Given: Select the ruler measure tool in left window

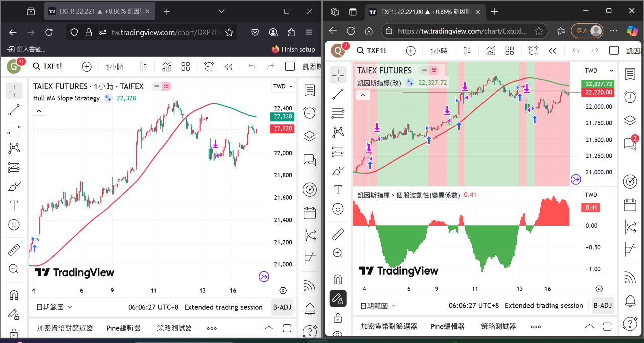Looking at the screenshot, I should (x=14, y=250).
